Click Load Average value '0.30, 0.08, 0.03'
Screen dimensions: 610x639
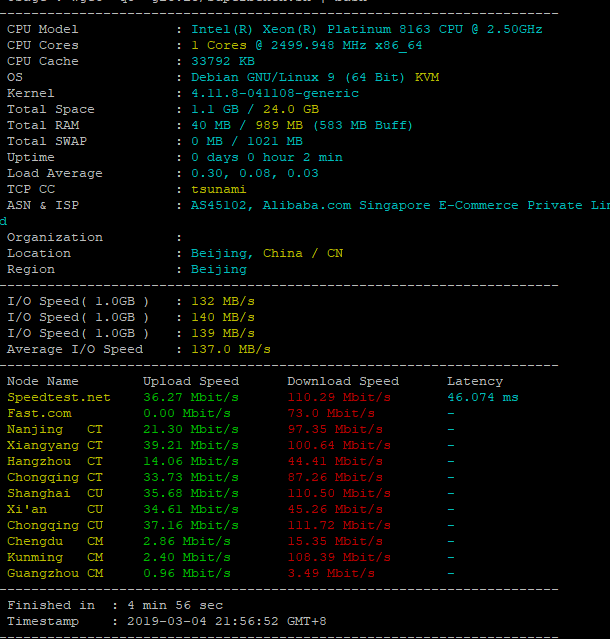coord(255,173)
